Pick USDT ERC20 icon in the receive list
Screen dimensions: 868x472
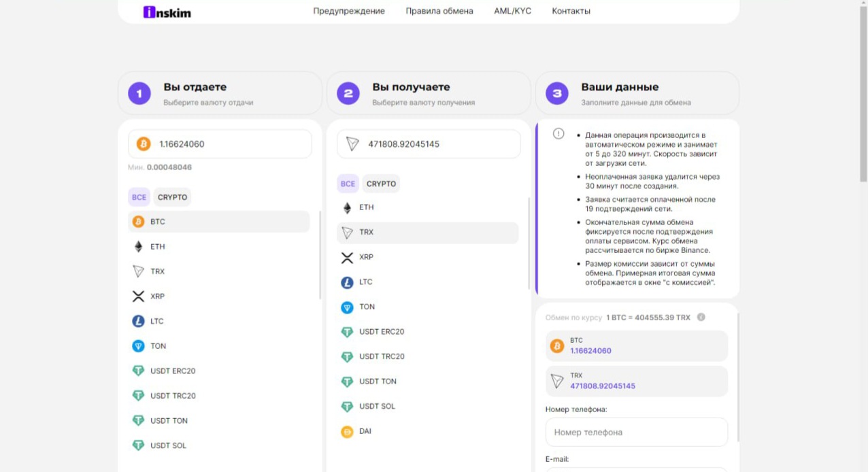point(347,332)
